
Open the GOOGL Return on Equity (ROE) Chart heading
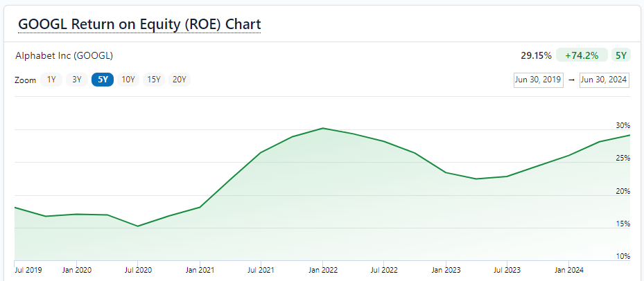(x=139, y=25)
